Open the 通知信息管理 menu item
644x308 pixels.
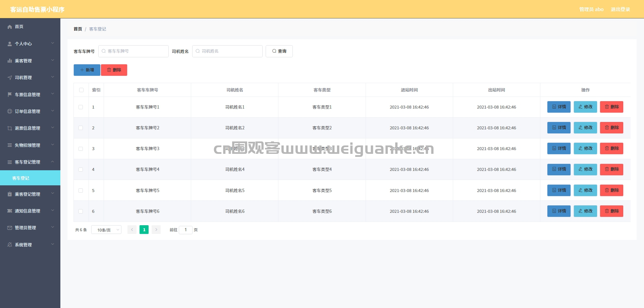click(x=30, y=211)
